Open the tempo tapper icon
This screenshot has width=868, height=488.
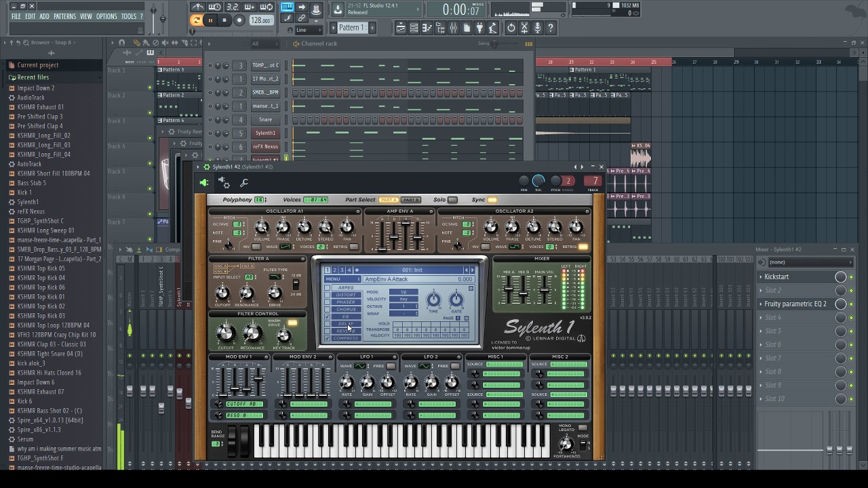(x=492, y=28)
